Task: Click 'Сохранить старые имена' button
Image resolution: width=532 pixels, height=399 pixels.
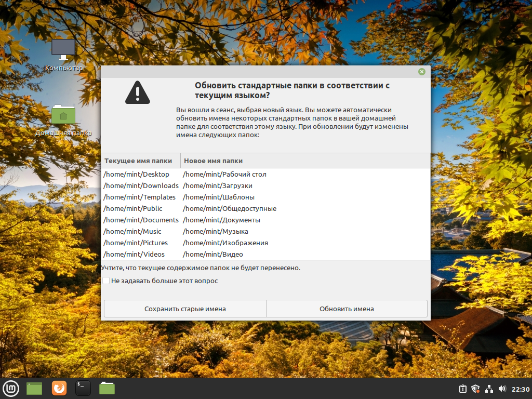Action: (185, 309)
